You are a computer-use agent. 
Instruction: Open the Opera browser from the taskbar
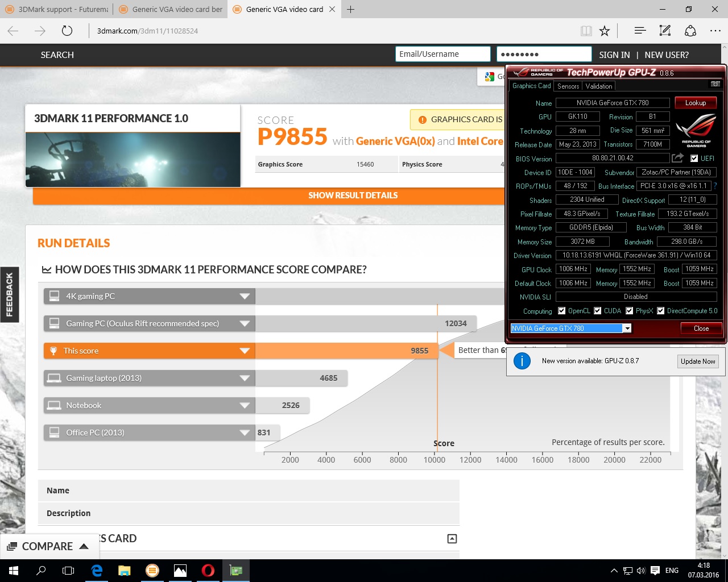pos(208,571)
